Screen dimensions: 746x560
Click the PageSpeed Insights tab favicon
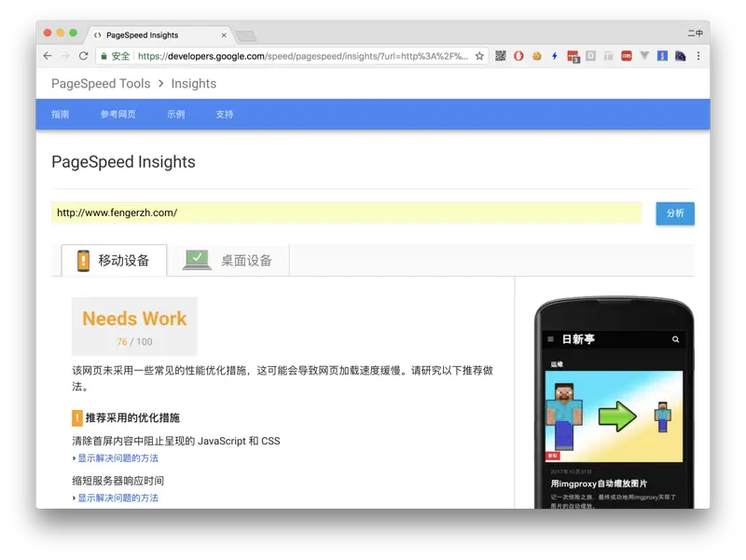point(98,35)
